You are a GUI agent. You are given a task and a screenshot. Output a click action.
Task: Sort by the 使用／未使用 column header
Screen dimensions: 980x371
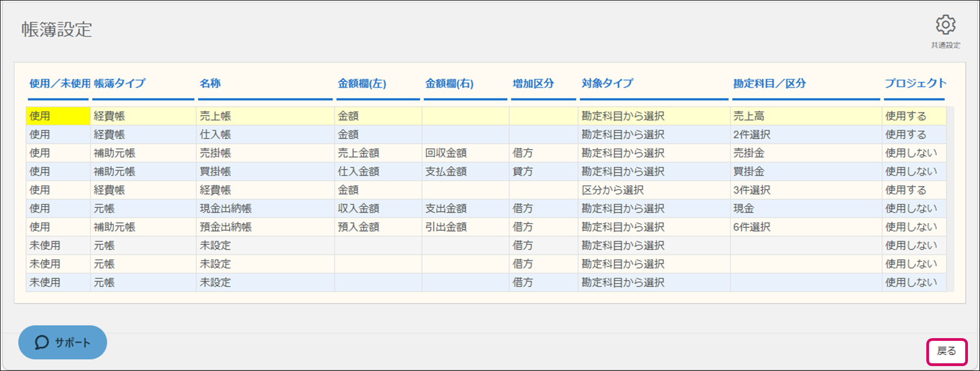59,83
